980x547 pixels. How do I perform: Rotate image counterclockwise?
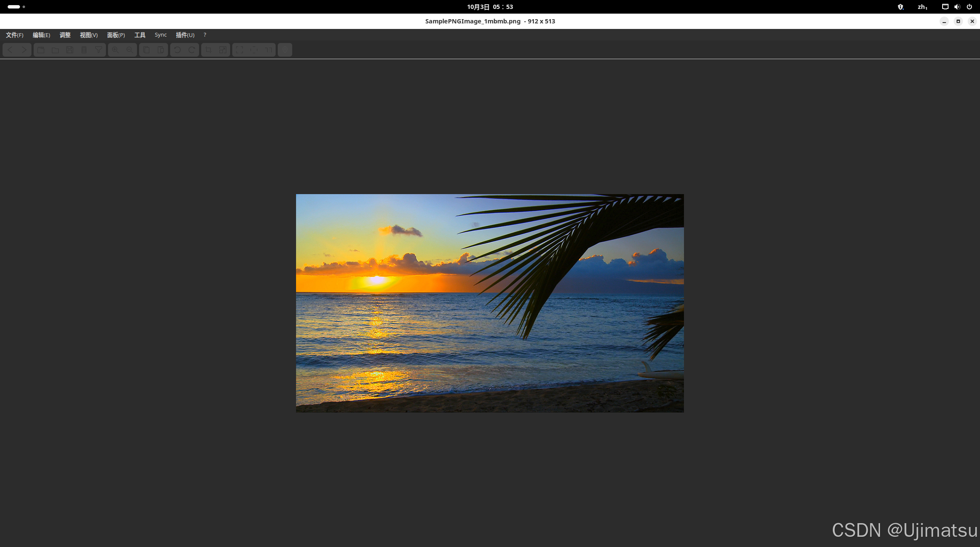tap(177, 50)
